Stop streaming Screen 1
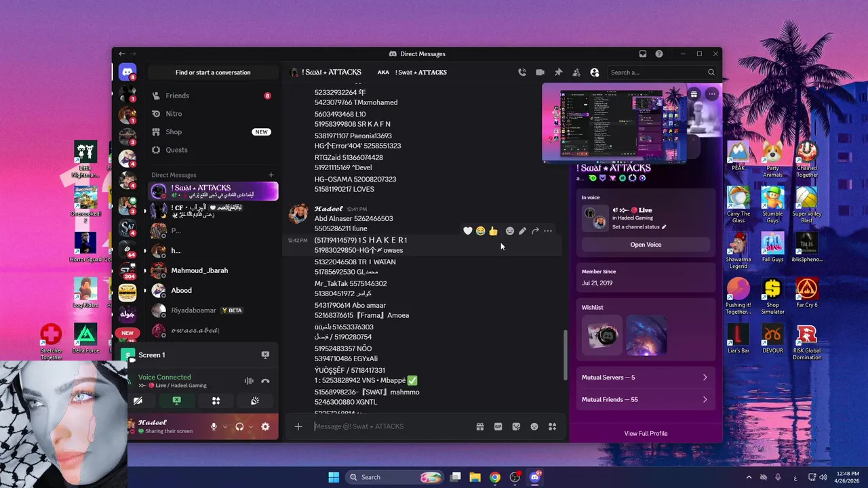The image size is (868, 488). 265,354
